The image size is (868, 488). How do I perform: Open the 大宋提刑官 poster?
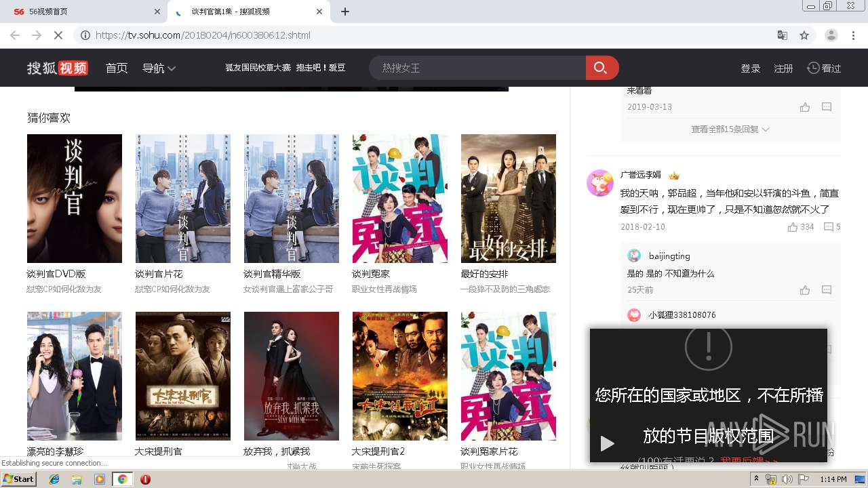tap(183, 376)
